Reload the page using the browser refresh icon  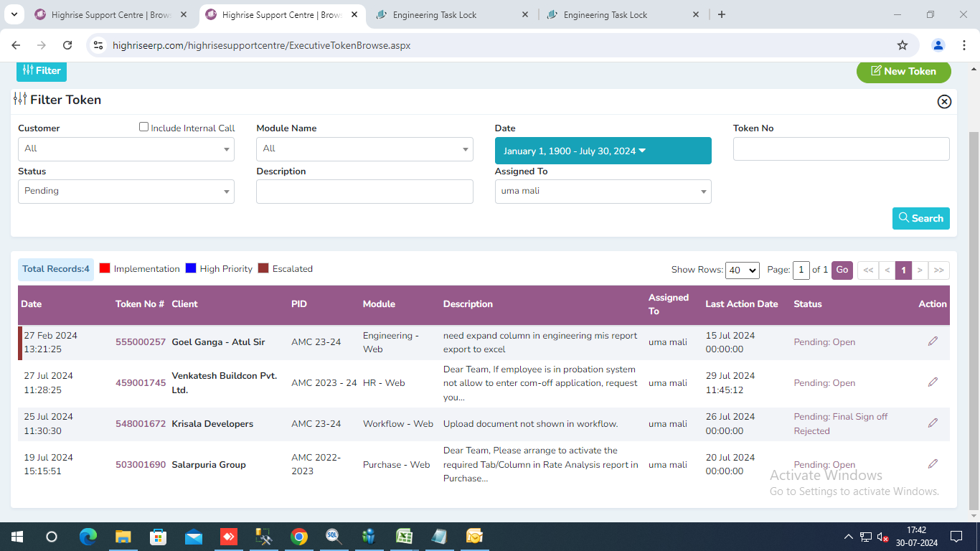(67, 45)
